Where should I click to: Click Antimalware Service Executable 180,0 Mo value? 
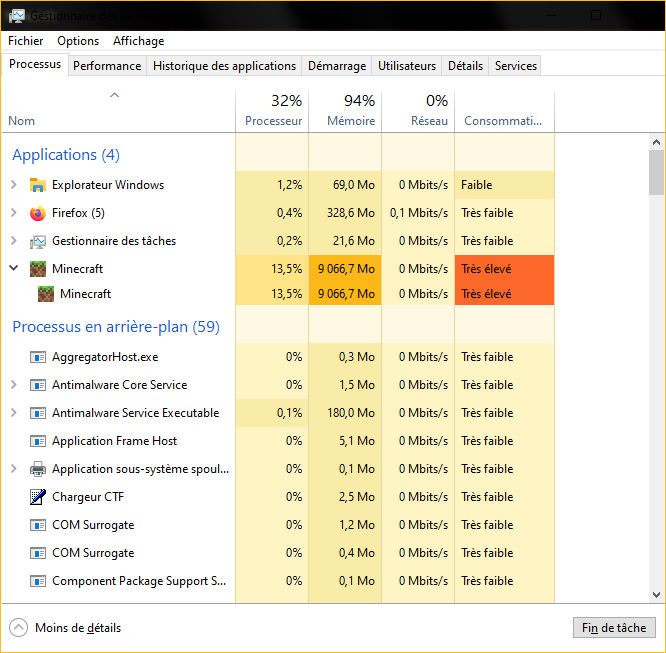pos(351,413)
